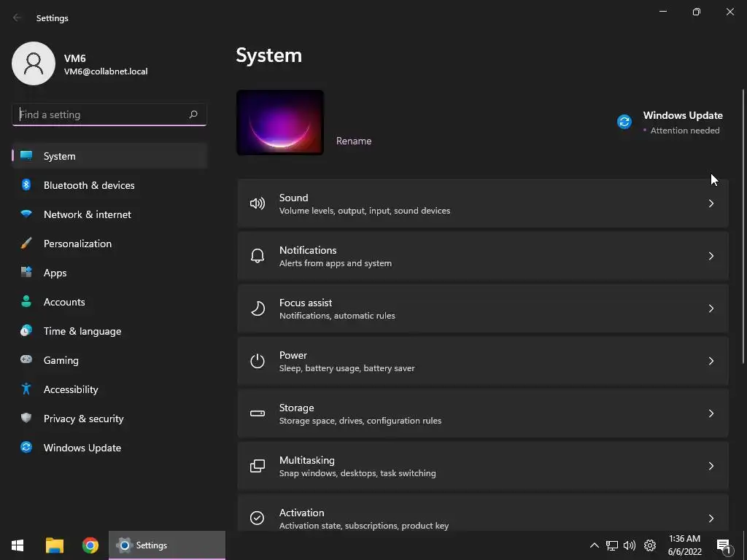Open Storage via its right chevron
This screenshot has height=560, width=747.
711,413
